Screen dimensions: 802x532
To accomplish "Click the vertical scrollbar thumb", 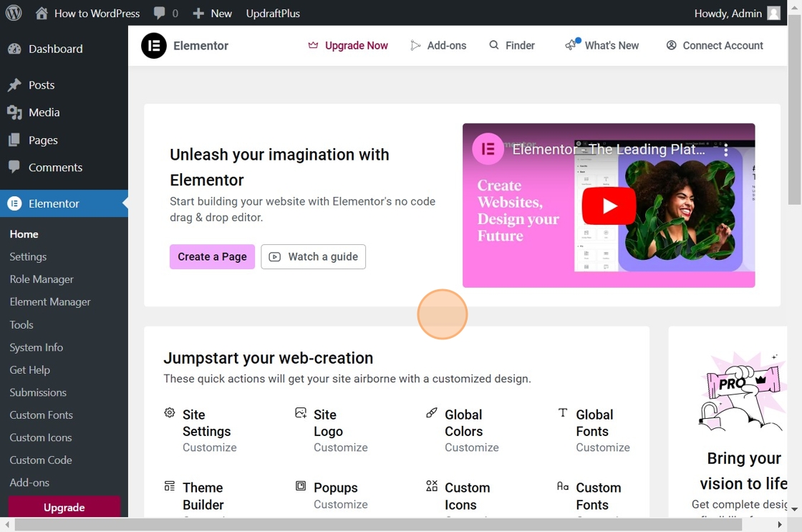I will coord(794,109).
